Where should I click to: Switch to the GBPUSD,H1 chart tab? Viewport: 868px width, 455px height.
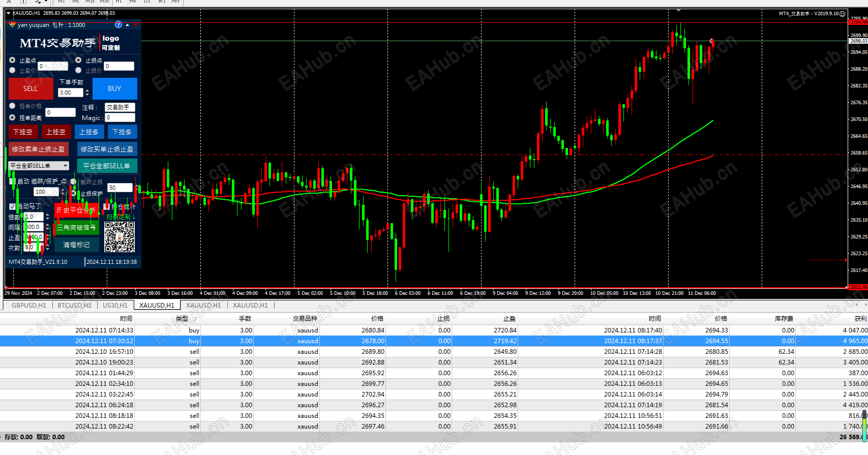coord(28,305)
